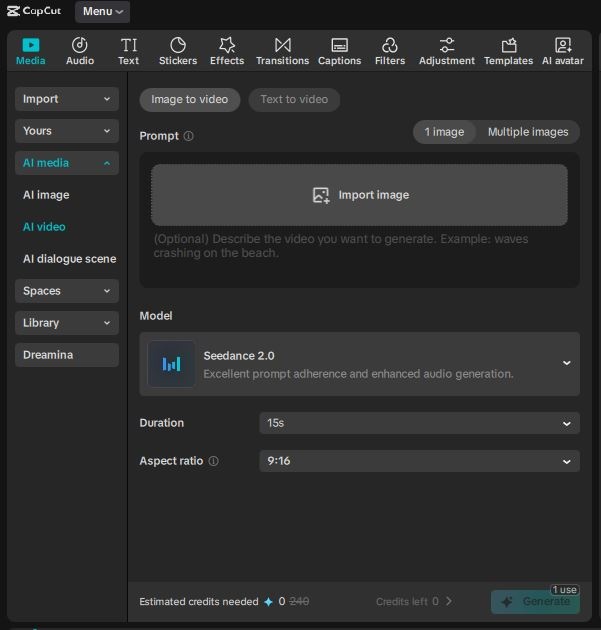The width and height of the screenshot is (601, 630).
Task: Click the Aspect ratio info icon
Action: tap(214, 461)
